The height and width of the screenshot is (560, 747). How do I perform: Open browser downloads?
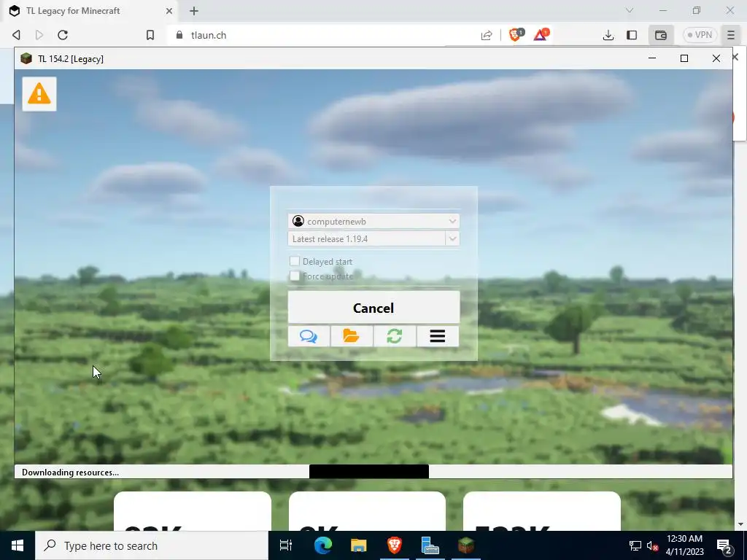(x=608, y=35)
